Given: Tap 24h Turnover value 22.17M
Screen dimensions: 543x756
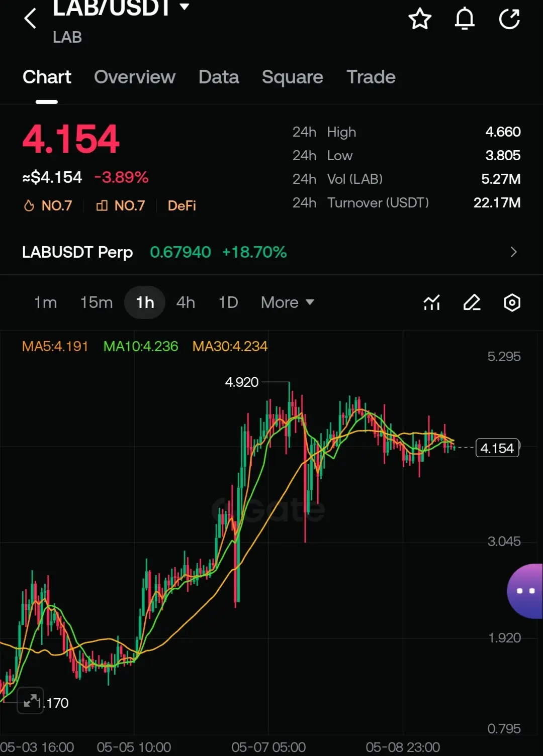Looking at the screenshot, I should pos(497,202).
